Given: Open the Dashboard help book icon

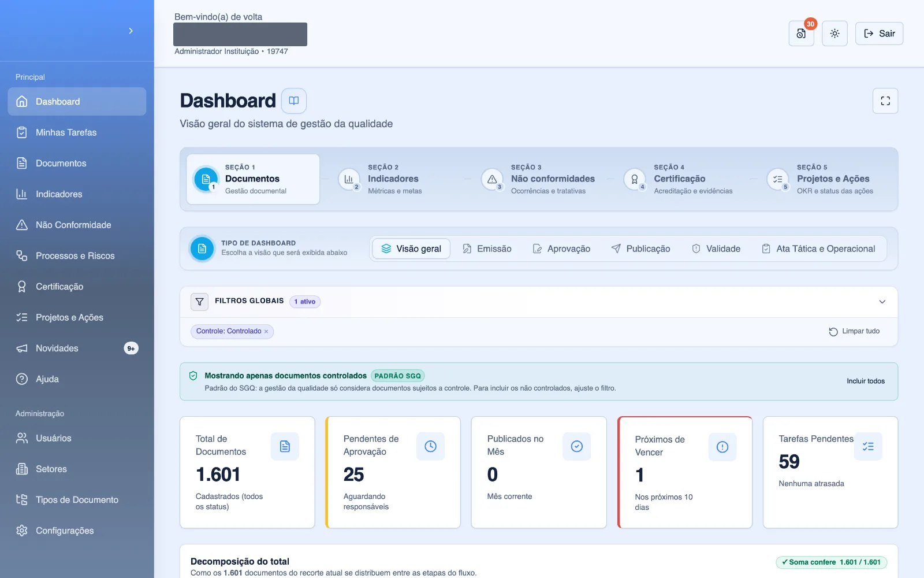Looking at the screenshot, I should point(294,101).
